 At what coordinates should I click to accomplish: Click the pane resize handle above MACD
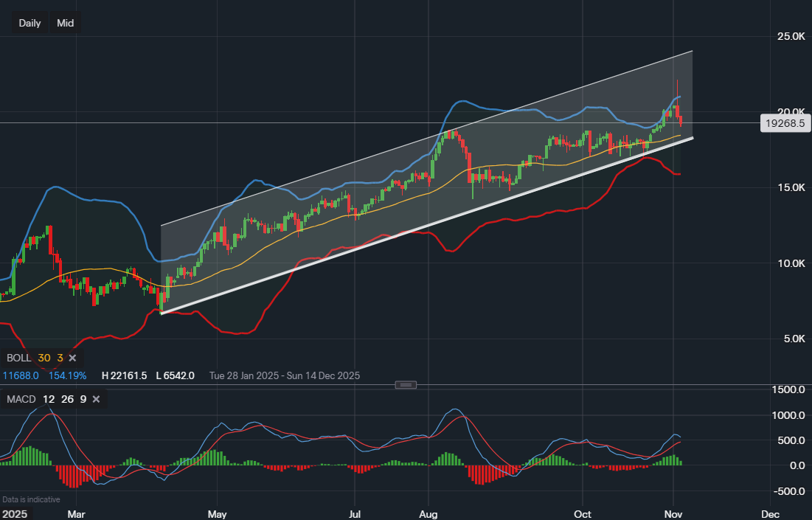pyautogui.click(x=406, y=385)
